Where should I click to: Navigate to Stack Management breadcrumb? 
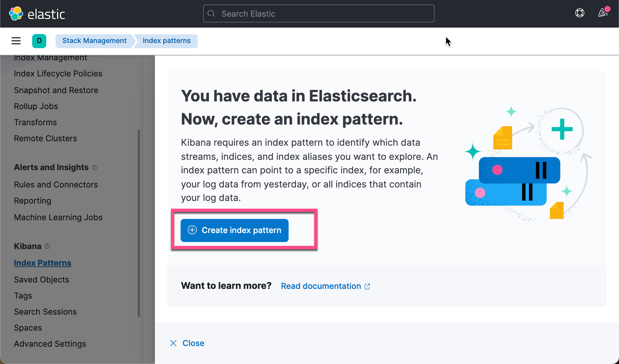[94, 40]
